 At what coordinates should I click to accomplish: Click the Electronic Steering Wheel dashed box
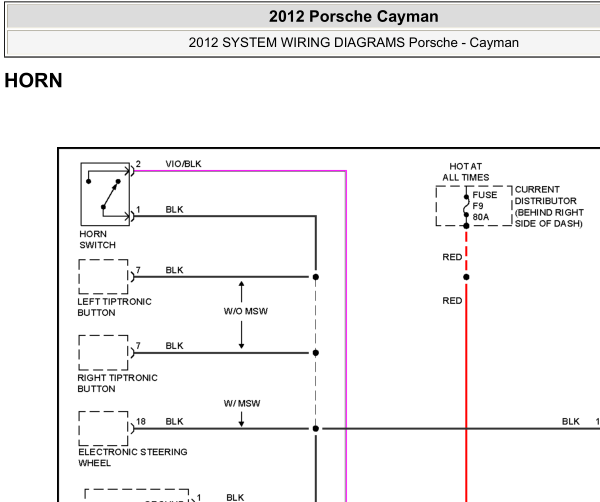(x=103, y=429)
